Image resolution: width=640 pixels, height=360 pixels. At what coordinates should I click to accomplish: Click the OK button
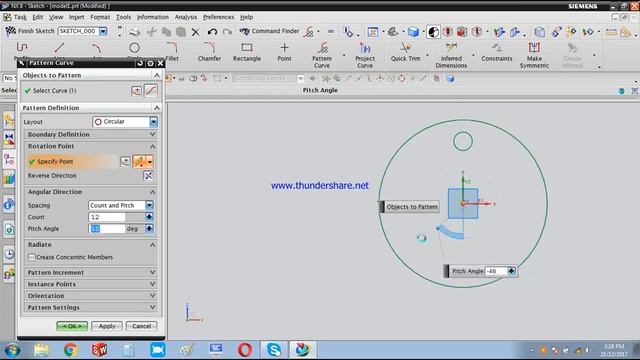72,326
